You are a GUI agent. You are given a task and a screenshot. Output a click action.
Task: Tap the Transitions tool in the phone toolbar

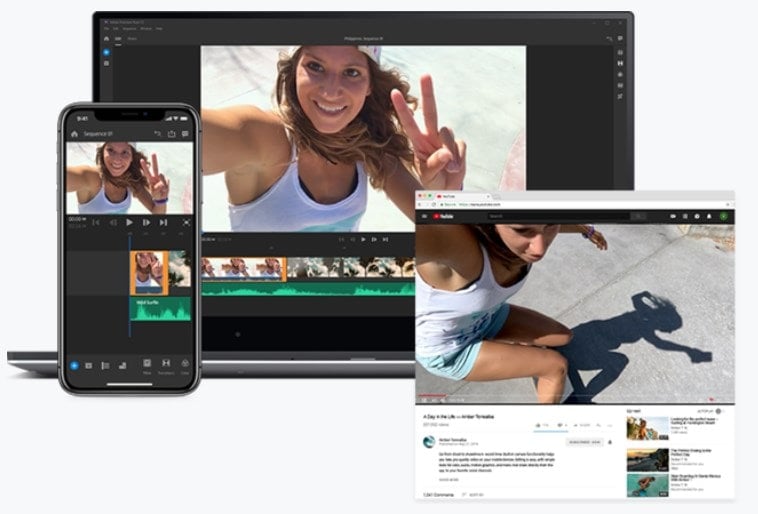coord(166,366)
